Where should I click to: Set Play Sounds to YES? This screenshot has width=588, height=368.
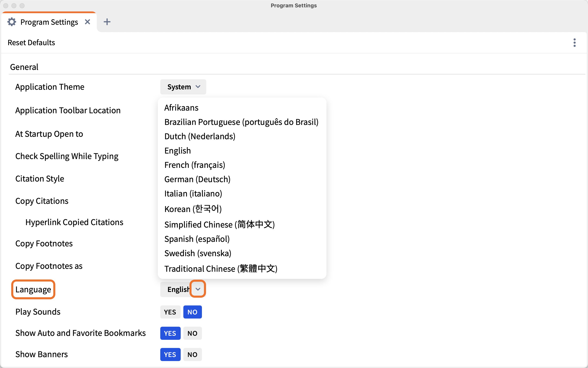[x=170, y=312]
